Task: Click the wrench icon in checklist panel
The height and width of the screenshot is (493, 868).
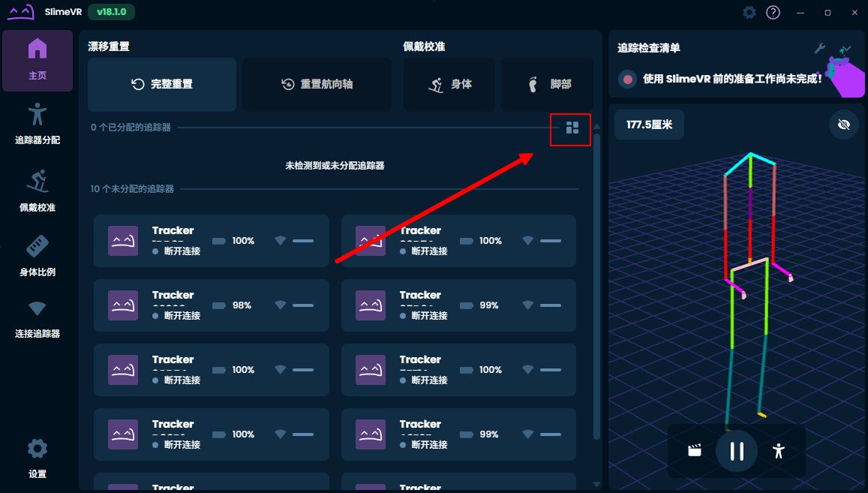Action: pyautogui.click(x=820, y=49)
